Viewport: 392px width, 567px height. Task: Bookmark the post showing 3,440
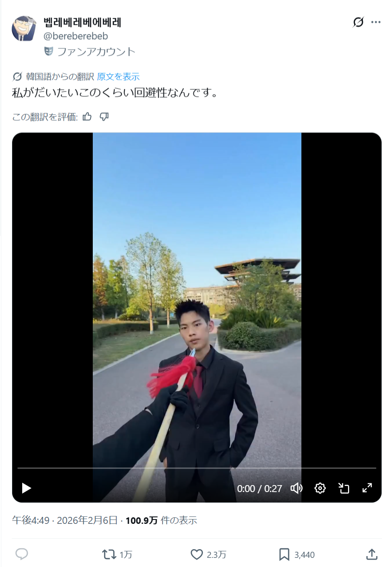pos(297,554)
